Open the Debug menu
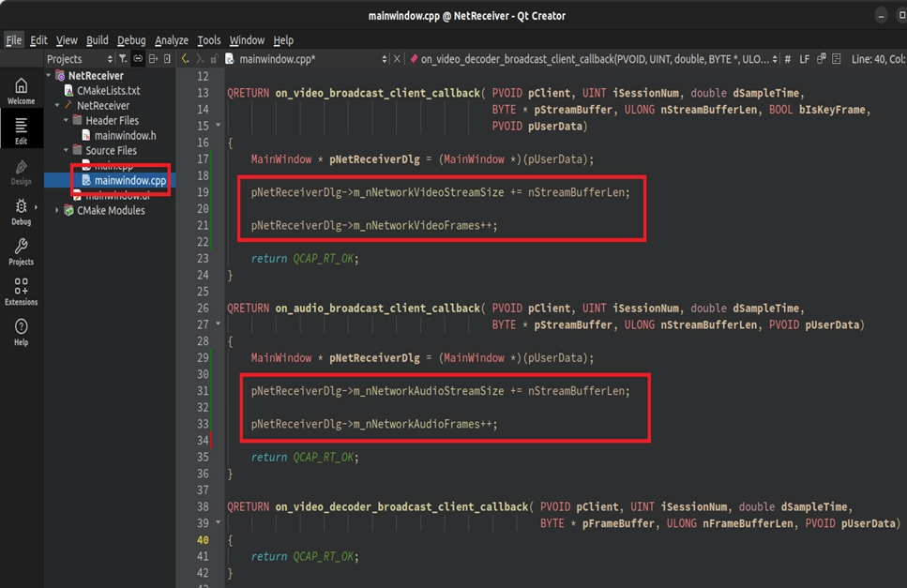The width and height of the screenshot is (907, 588). coord(131,40)
